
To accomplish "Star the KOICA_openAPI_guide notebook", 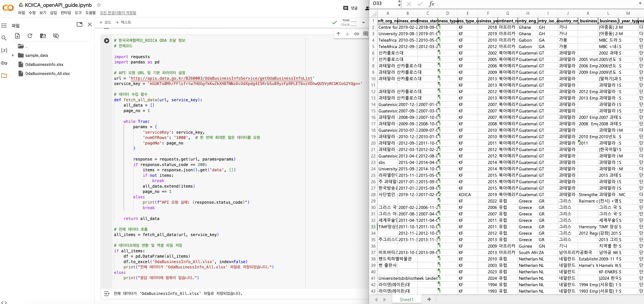I will (x=99, y=5).
